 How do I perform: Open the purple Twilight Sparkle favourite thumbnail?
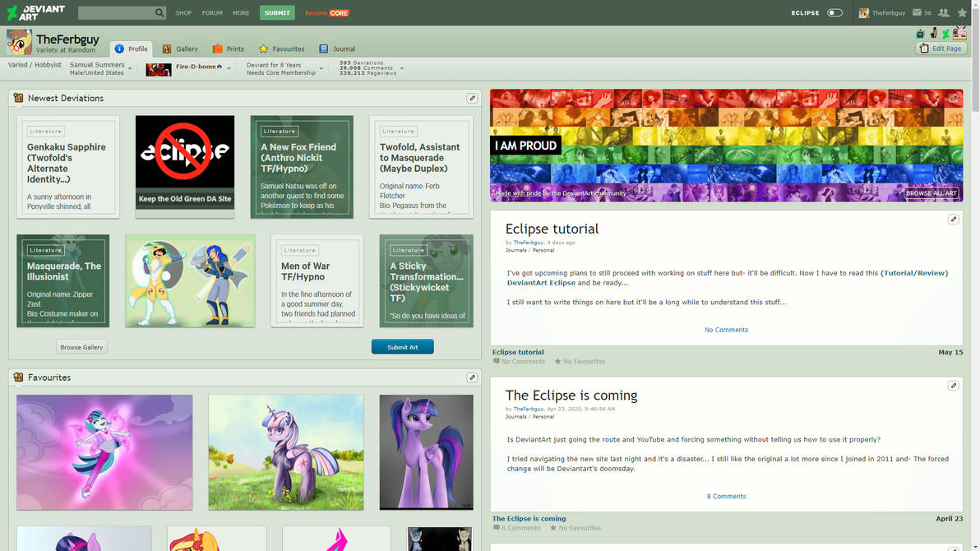(426, 452)
